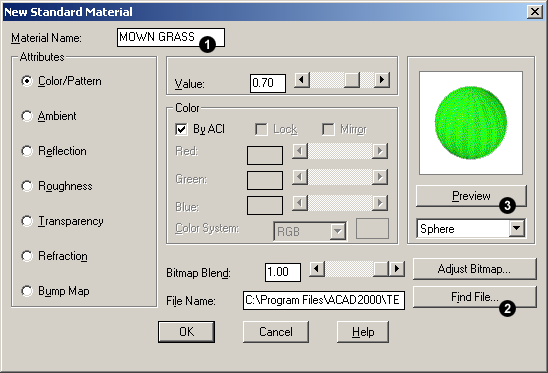548x373 pixels.
Task: Click the Preview button
Action: [x=471, y=196]
